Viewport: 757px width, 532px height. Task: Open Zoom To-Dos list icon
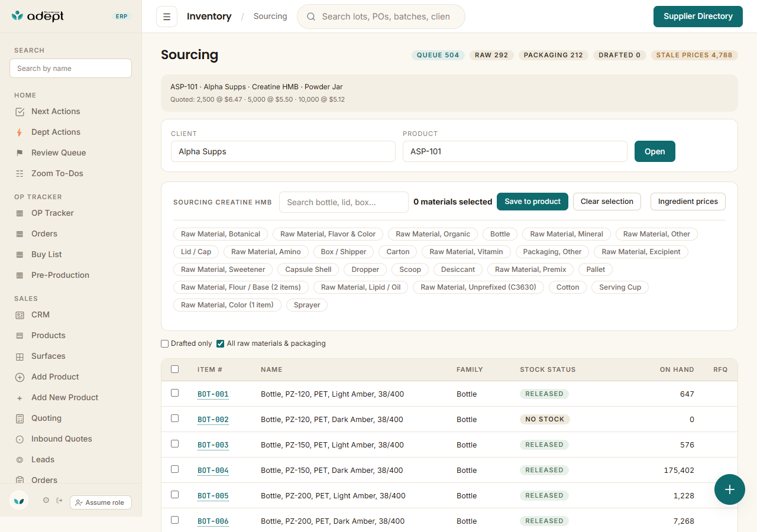20,174
